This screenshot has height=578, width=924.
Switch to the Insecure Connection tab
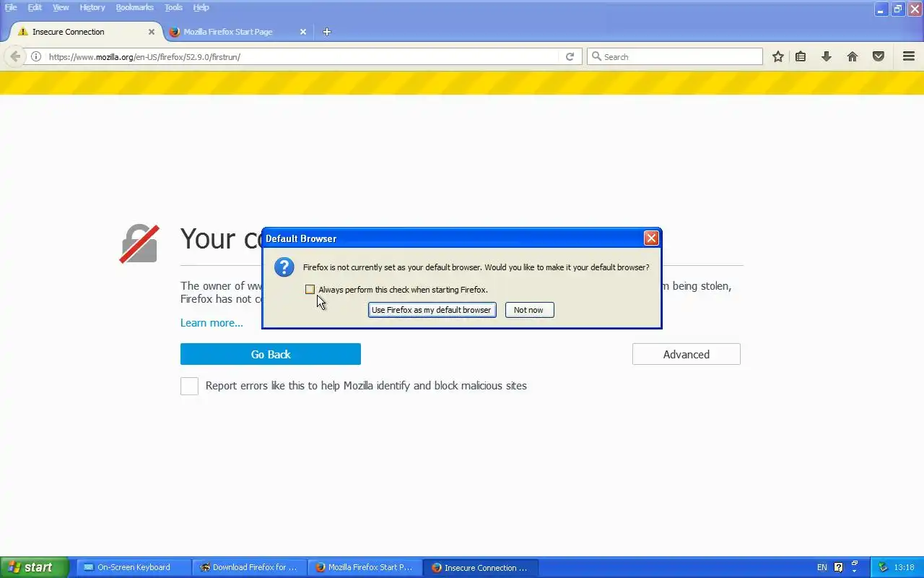click(85, 32)
